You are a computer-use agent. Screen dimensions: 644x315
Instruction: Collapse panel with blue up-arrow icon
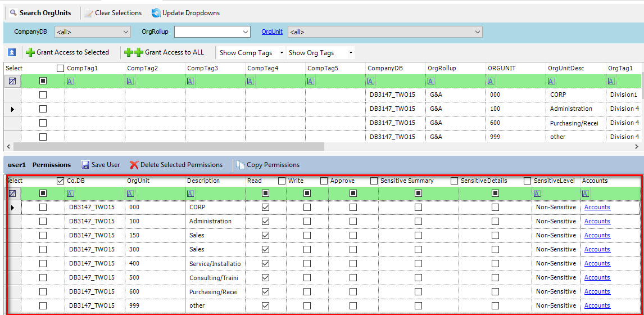pos(12,53)
